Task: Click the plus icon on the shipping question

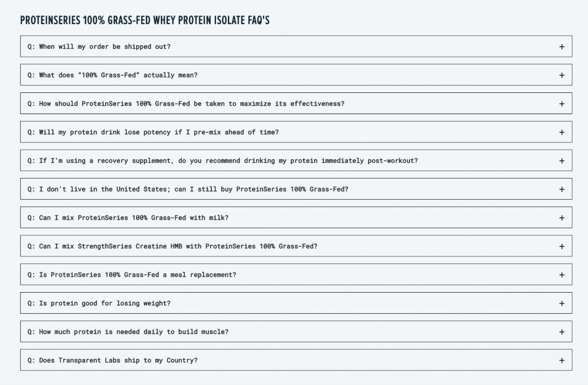Action: coord(561,46)
